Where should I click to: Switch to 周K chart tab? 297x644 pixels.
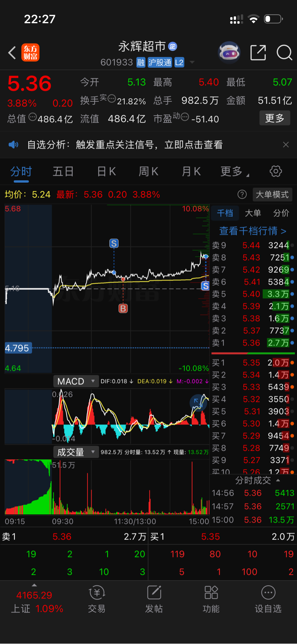[148, 172]
